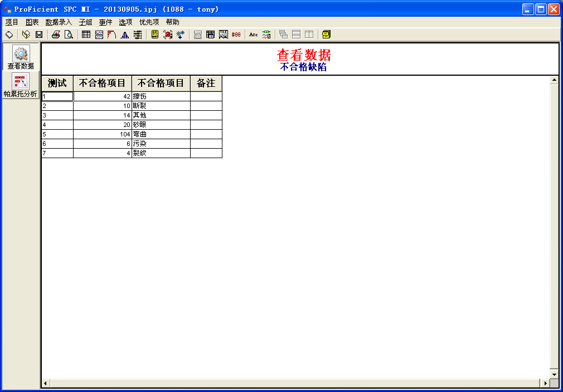Click the tile windows vertically icon

[x=309, y=35]
